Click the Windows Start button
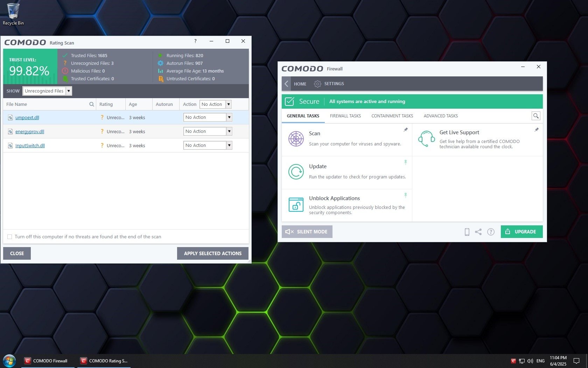The width and height of the screenshot is (588, 368). [9, 361]
